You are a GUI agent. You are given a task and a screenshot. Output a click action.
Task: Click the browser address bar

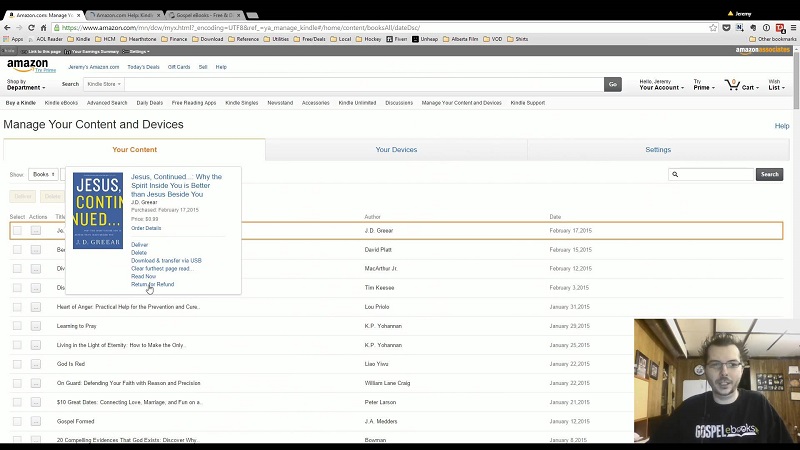383,28
